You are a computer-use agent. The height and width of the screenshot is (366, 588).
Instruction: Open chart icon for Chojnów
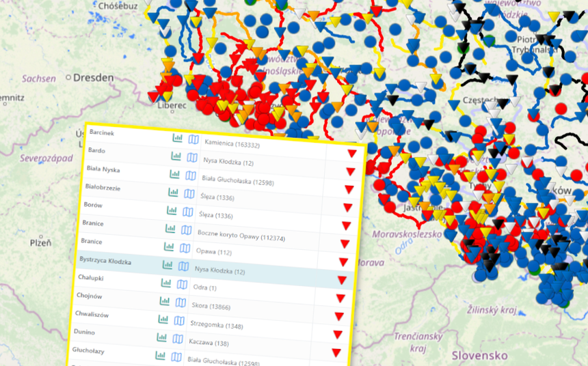point(165,300)
